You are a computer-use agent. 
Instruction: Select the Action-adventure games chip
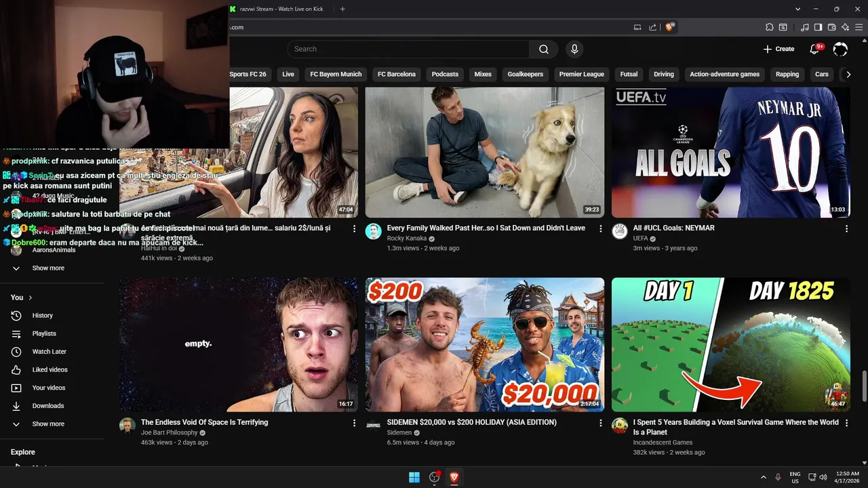coord(724,75)
